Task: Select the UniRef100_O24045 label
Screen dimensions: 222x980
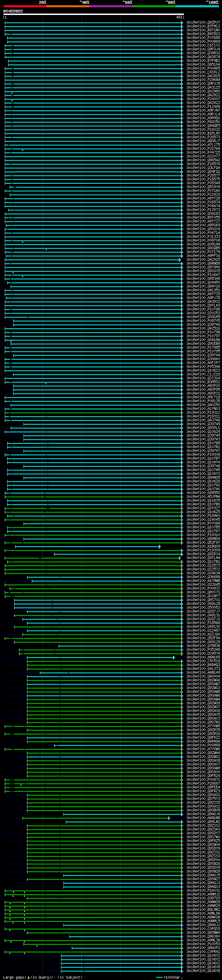Action: (x=203, y=520)
